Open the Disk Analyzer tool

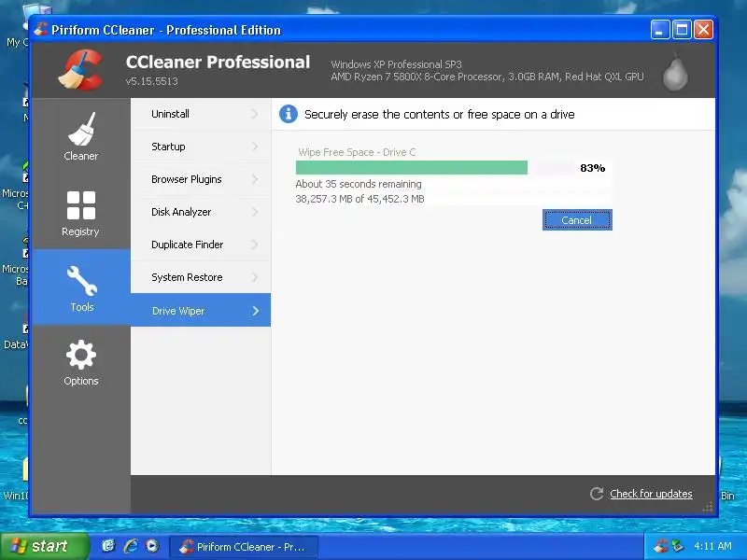click(201, 212)
